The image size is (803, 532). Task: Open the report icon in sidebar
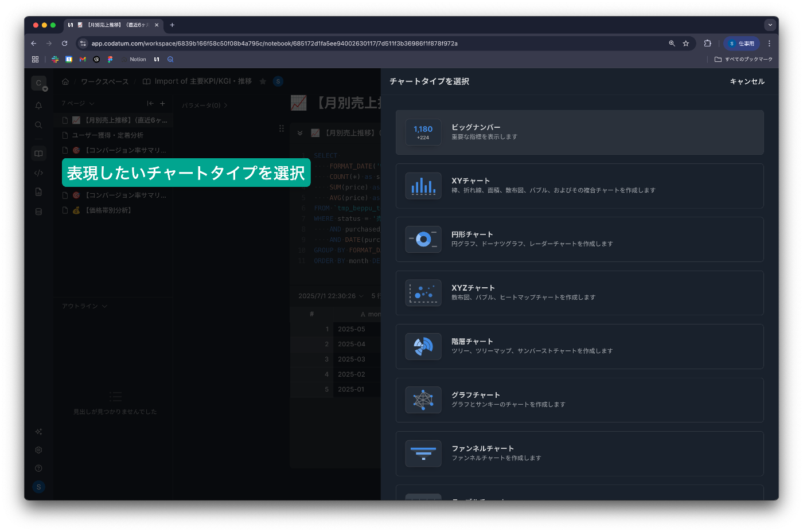38,192
